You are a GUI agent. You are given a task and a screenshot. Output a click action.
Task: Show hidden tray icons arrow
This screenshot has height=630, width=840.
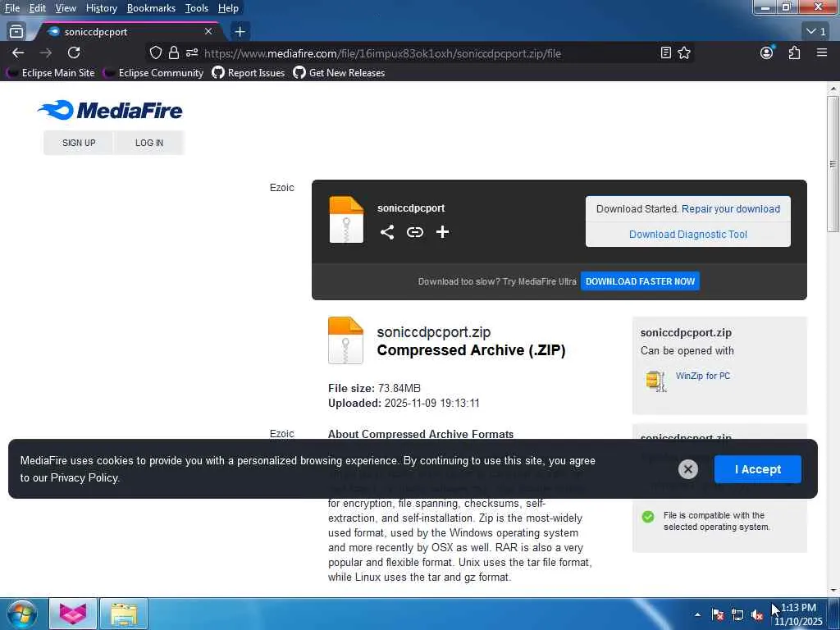pos(697,615)
